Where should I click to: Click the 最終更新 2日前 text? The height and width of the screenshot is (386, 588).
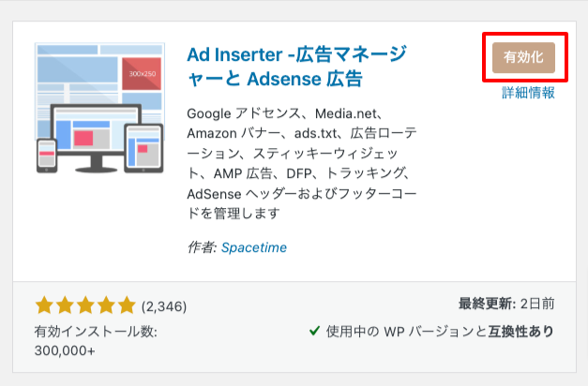click(x=505, y=304)
